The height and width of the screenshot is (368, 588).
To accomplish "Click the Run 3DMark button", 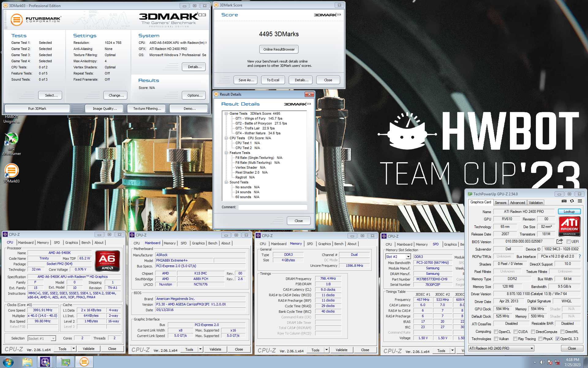I will pos(37,108).
